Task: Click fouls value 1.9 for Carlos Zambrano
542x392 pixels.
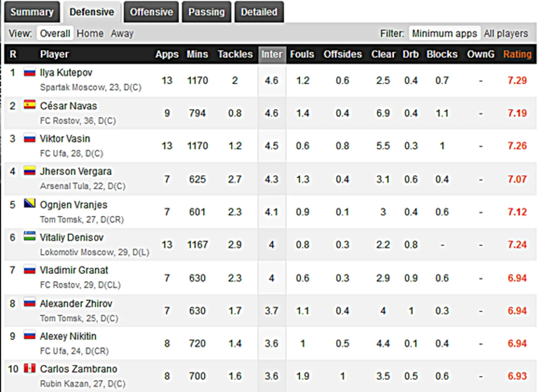Action: 303,376
